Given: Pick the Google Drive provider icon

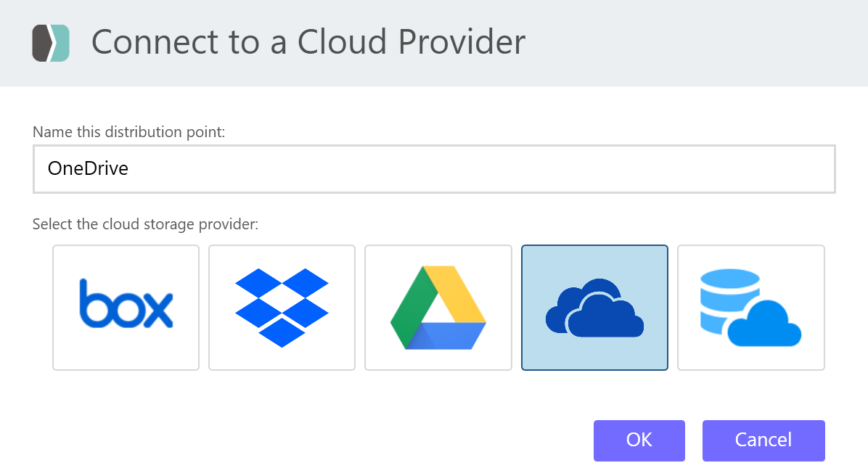Looking at the screenshot, I should [438, 308].
